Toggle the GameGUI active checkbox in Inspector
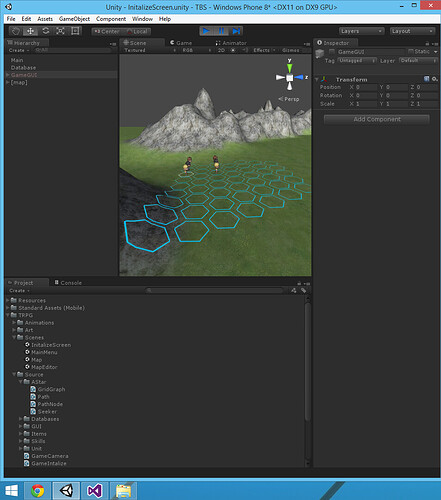 pos(332,52)
